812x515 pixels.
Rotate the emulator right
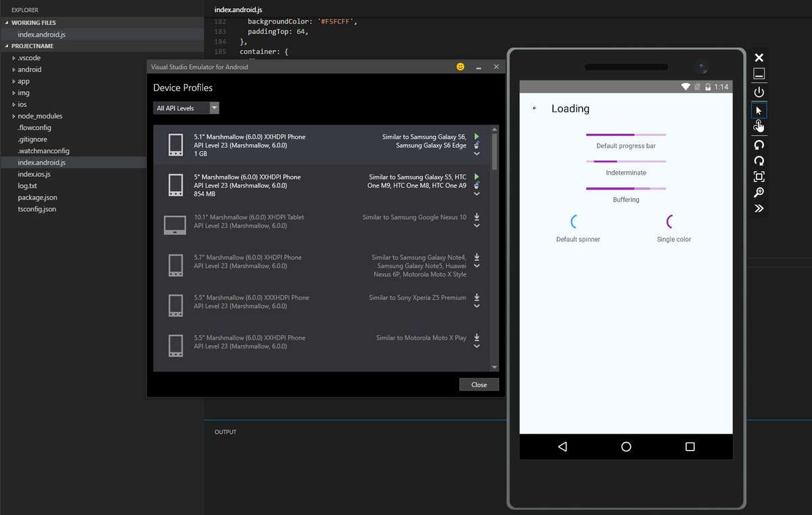pyautogui.click(x=759, y=160)
